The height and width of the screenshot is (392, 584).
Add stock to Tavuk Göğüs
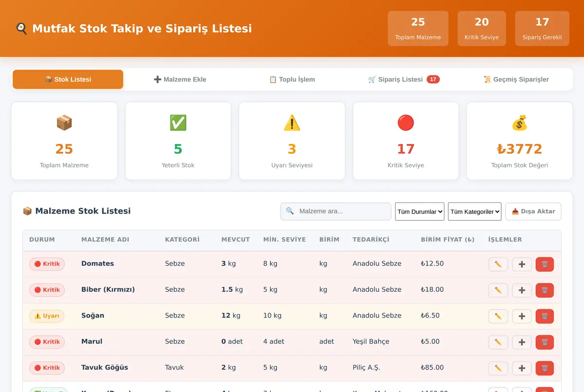[x=522, y=368]
